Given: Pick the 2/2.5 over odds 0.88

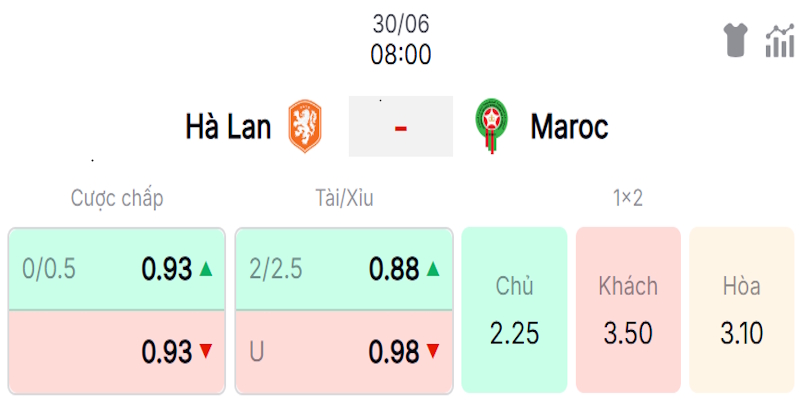Looking at the screenshot, I should pyautogui.click(x=344, y=269).
